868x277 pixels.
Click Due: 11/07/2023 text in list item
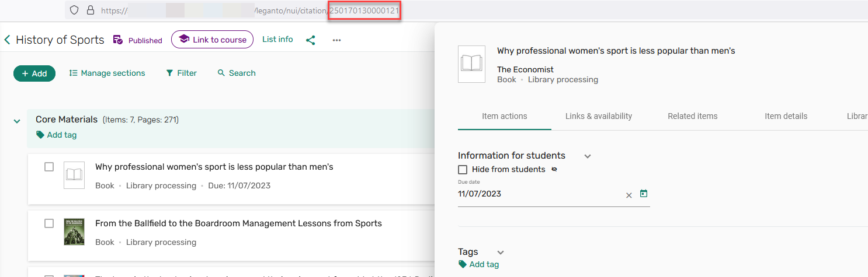pyautogui.click(x=239, y=185)
